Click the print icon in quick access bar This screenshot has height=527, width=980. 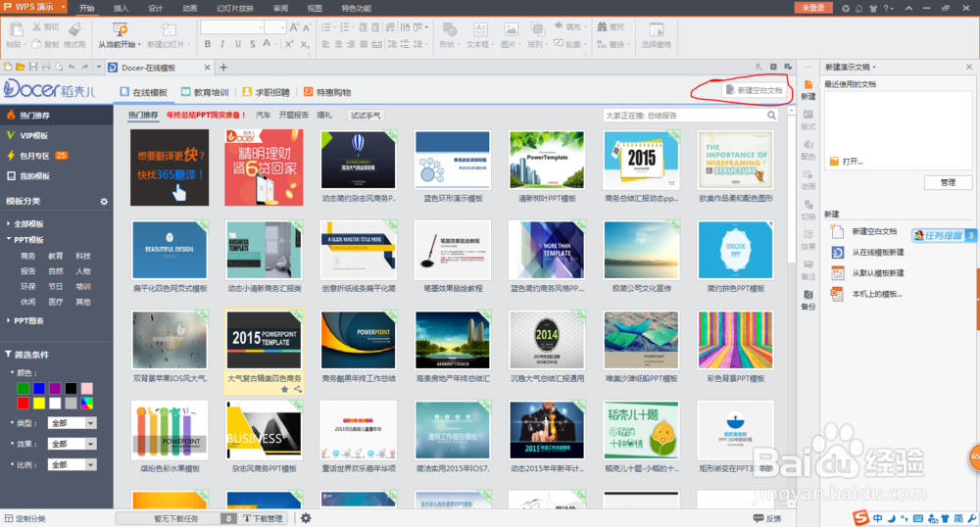46,67
